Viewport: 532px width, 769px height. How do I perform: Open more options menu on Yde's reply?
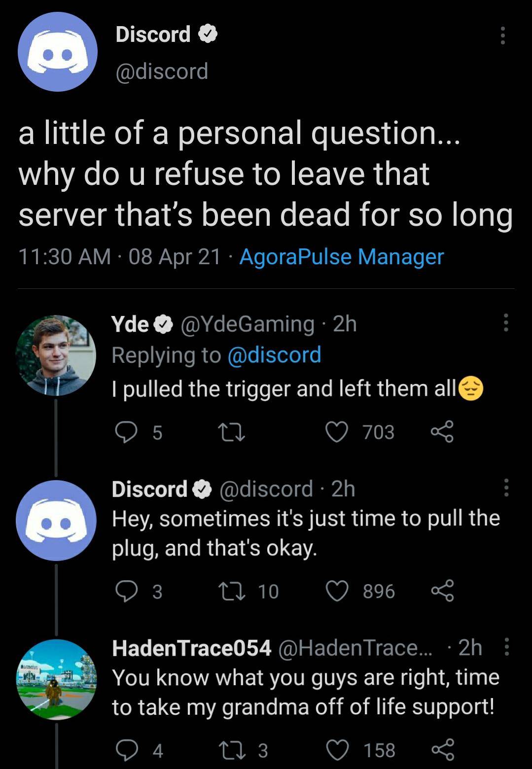pyautogui.click(x=505, y=324)
